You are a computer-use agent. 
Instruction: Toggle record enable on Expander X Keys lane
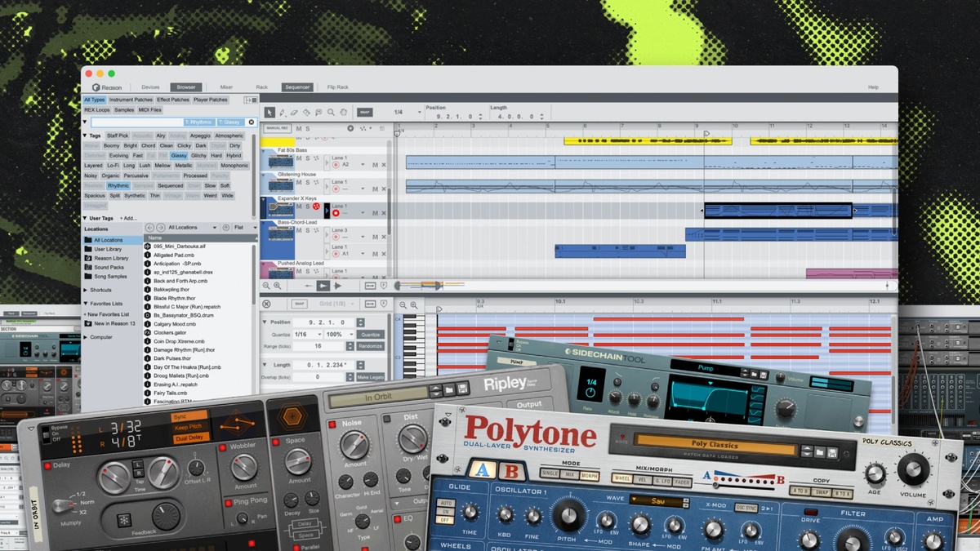point(335,213)
